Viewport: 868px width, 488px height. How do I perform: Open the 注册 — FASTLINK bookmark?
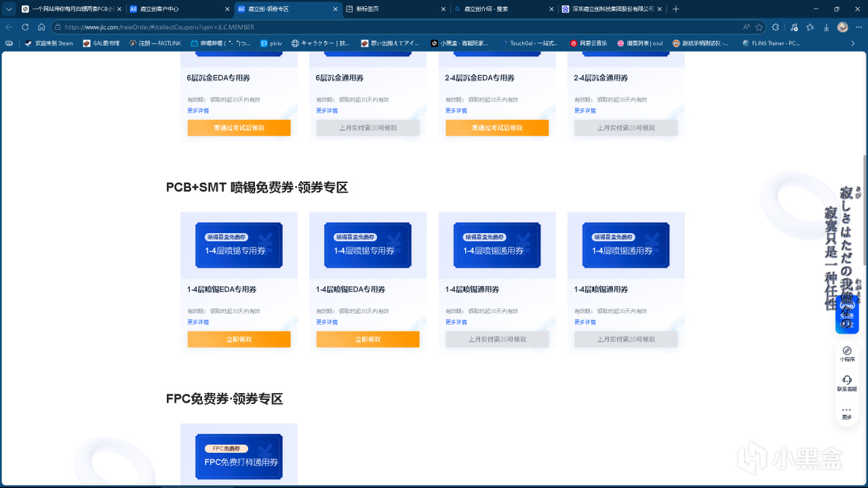[154, 43]
